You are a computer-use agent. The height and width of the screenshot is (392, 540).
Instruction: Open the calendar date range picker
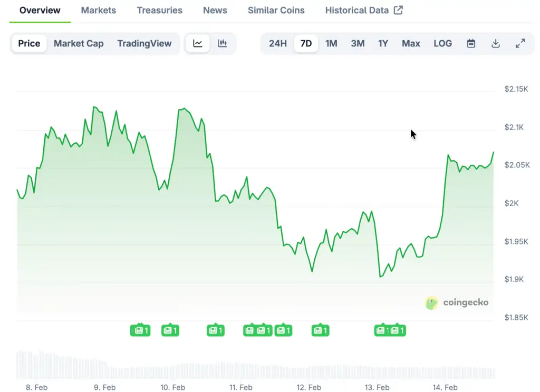(x=471, y=44)
